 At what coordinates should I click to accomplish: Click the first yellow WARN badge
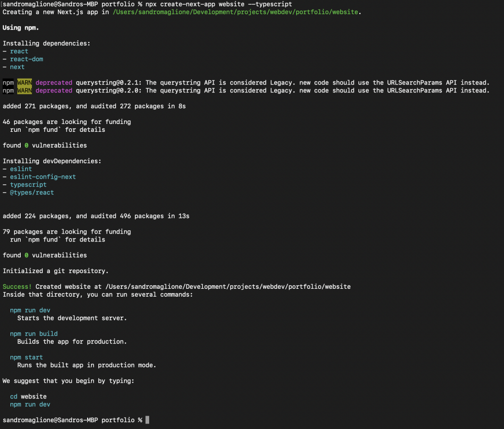(x=25, y=83)
